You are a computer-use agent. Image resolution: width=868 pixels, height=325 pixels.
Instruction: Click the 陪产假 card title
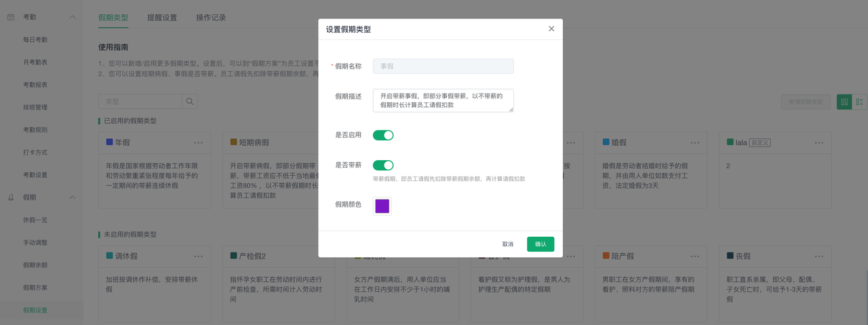click(x=623, y=256)
